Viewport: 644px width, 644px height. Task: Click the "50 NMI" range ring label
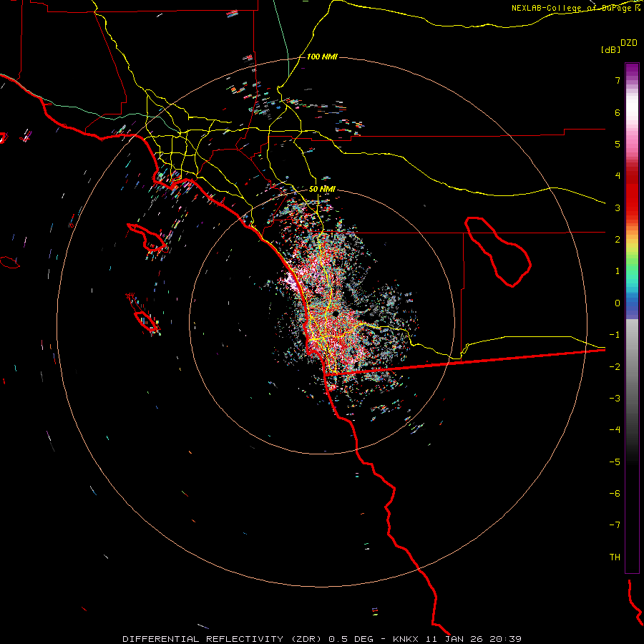322,189
